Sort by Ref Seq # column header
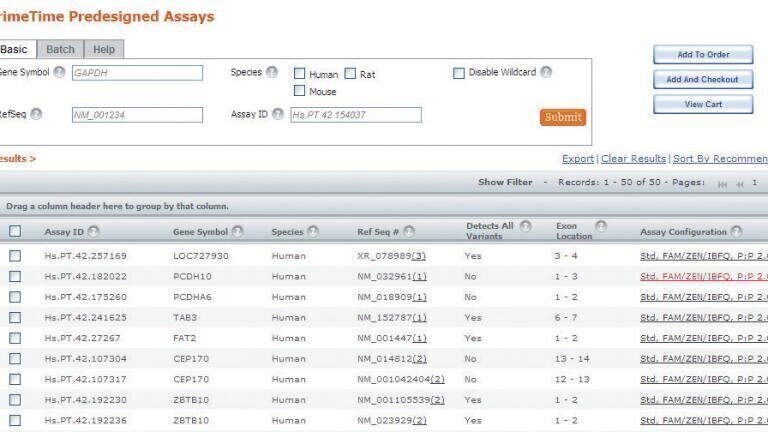 click(x=378, y=232)
